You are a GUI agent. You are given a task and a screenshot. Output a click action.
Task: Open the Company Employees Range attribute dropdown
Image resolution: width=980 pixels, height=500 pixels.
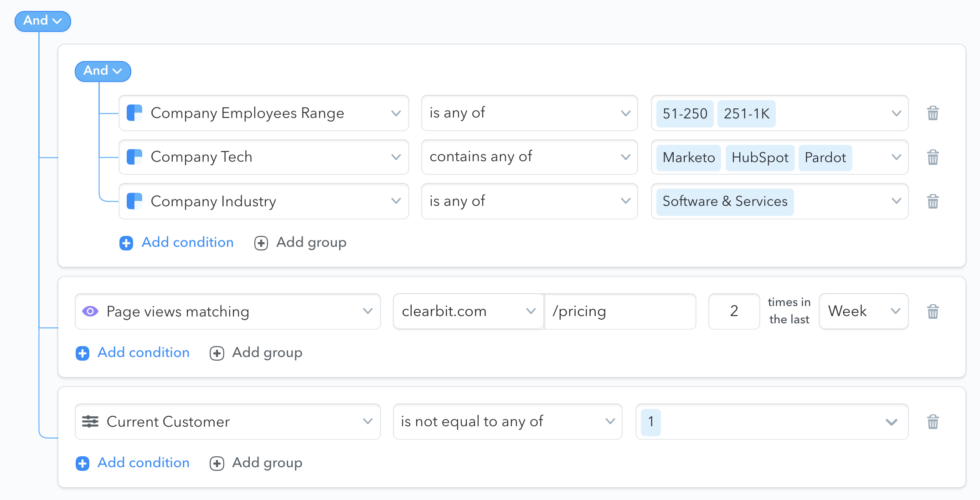[263, 113]
